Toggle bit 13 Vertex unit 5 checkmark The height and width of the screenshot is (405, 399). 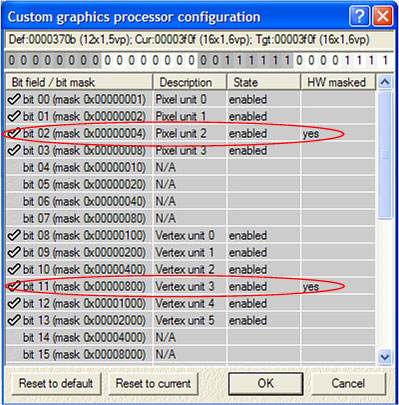pos(14,320)
